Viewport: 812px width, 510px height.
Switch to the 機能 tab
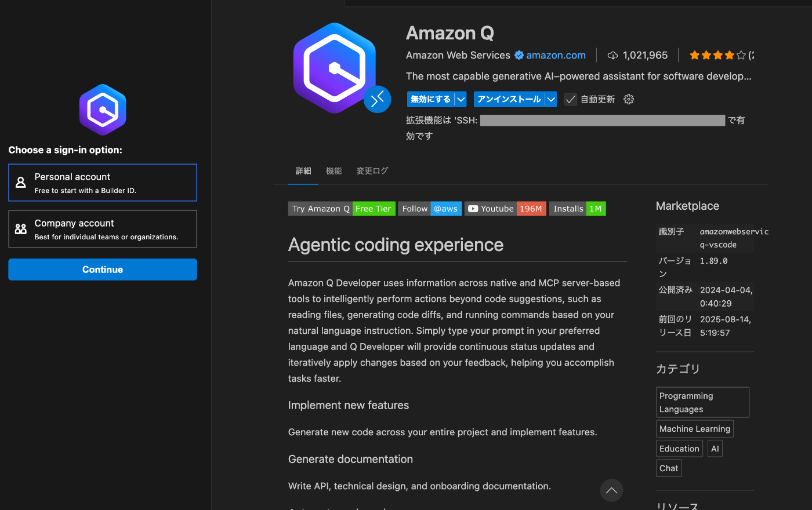[333, 171]
